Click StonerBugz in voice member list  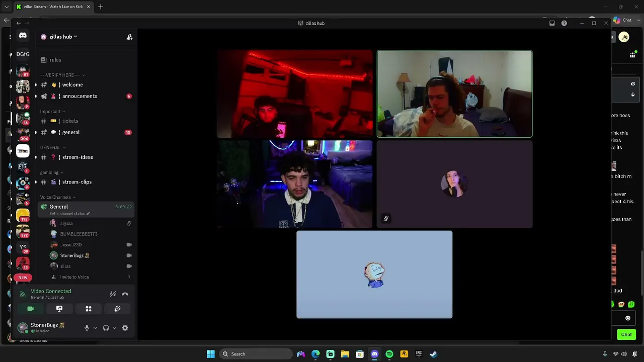[x=91, y=255]
